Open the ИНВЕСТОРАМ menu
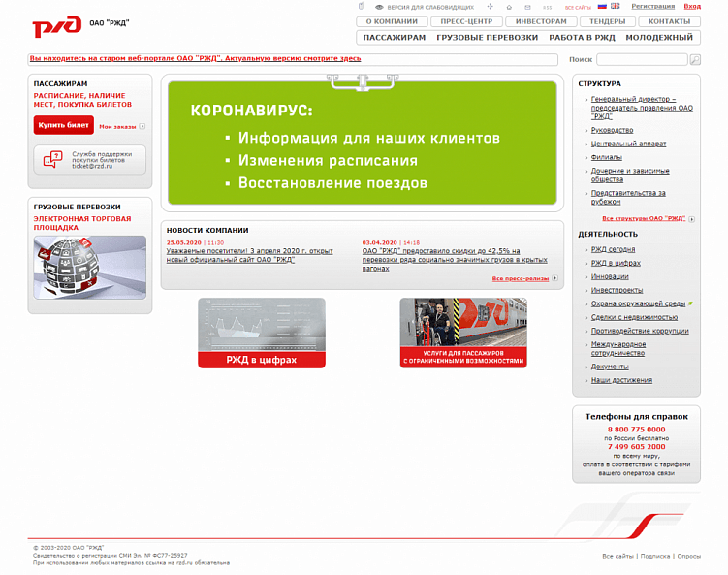This screenshot has height=575, width=728. tap(541, 21)
